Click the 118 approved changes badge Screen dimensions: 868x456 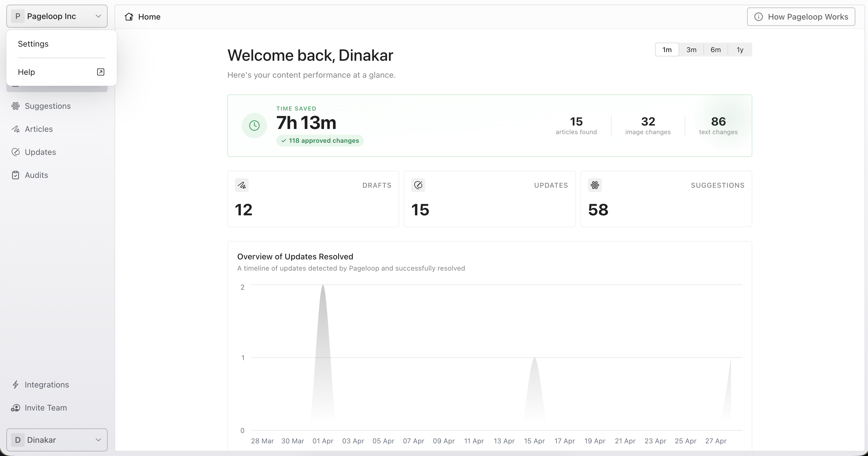pyautogui.click(x=320, y=140)
